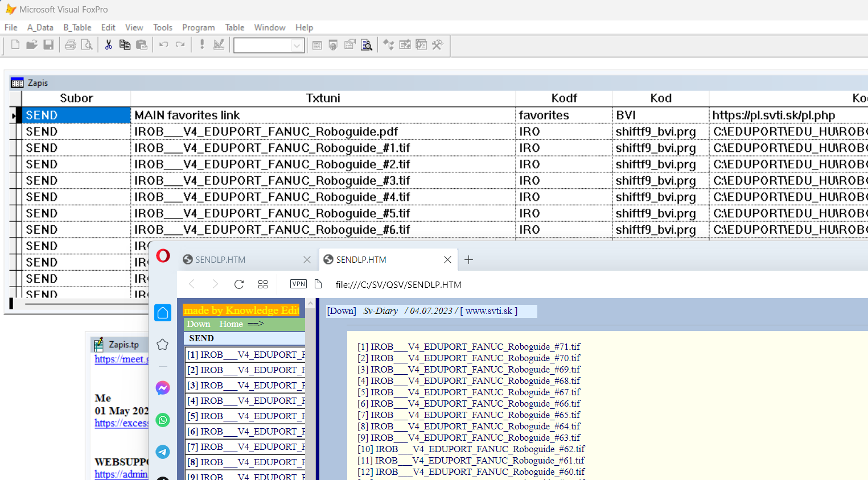Open WhatsApp from the Opera sidebar

coord(163,420)
